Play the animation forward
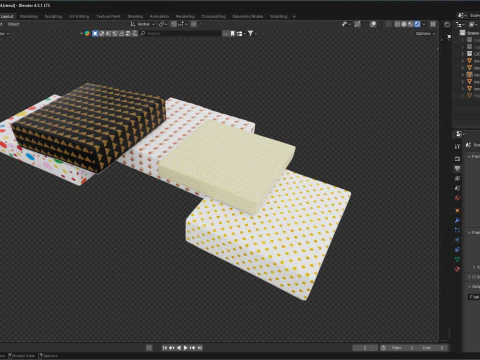Viewport: 480px width, 360px height. (186, 348)
